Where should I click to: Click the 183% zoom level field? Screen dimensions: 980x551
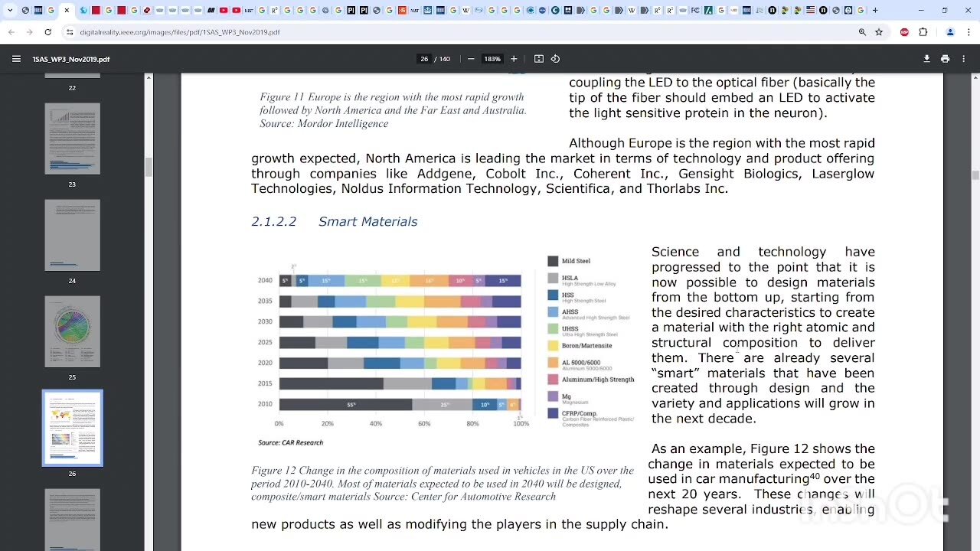[x=492, y=59]
